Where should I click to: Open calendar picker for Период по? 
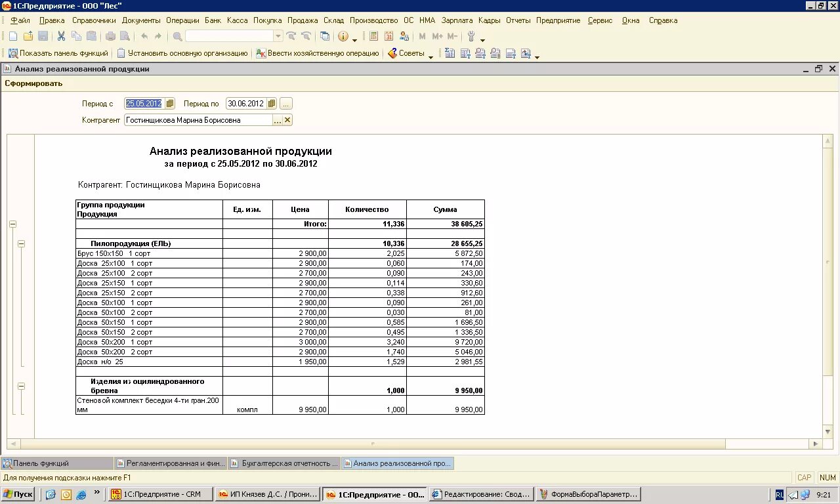pos(272,104)
